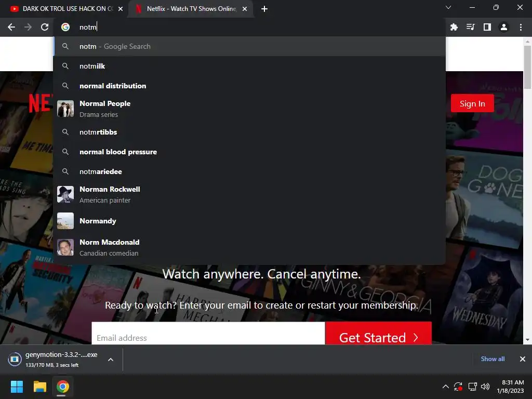532x399 pixels.
Task: Select 'notm - Google Search' suggestion
Action: (249, 46)
